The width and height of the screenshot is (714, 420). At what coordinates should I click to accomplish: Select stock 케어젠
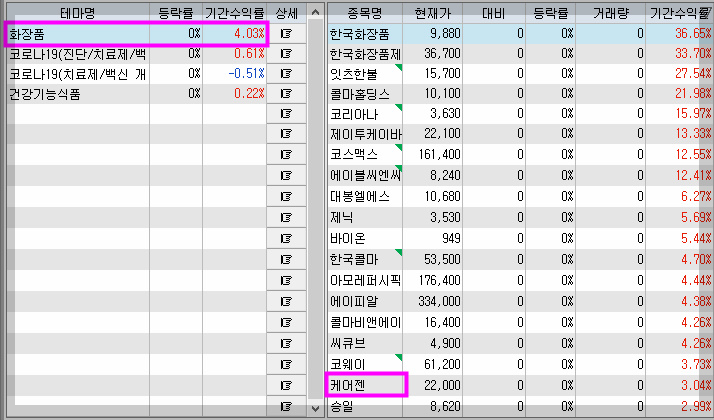348,385
